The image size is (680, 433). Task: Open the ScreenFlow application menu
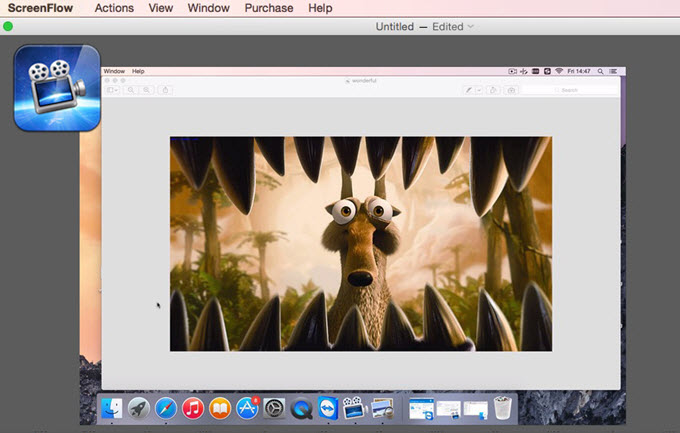(x=40, y=8)
